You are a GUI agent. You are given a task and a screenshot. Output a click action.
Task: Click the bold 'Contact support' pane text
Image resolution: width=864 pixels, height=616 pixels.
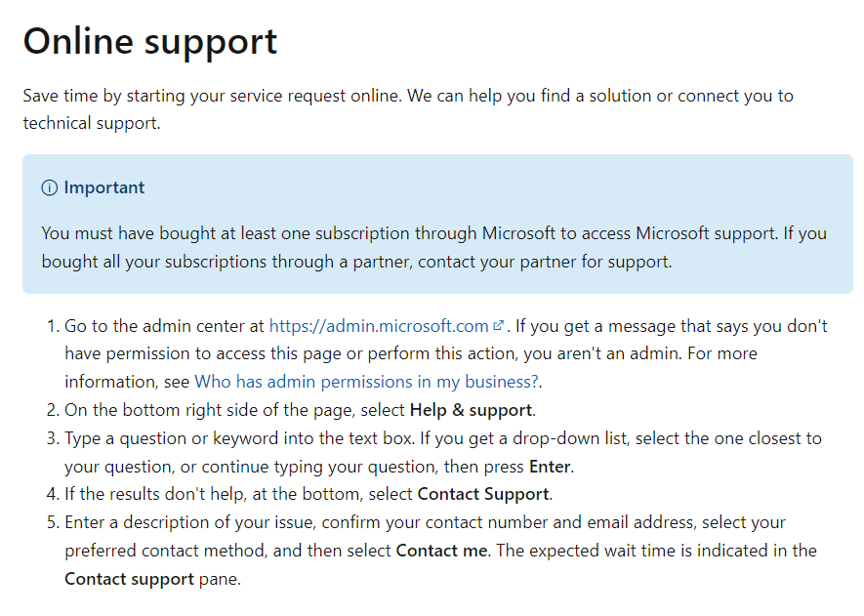pyautogui.click(x=130, y=579)
